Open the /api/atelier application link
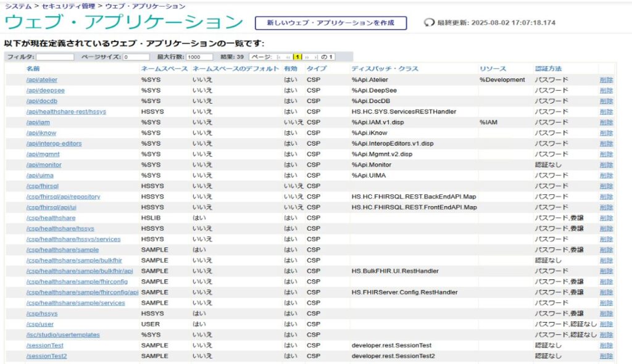632x364 pixels. click(x=42, y=80)
